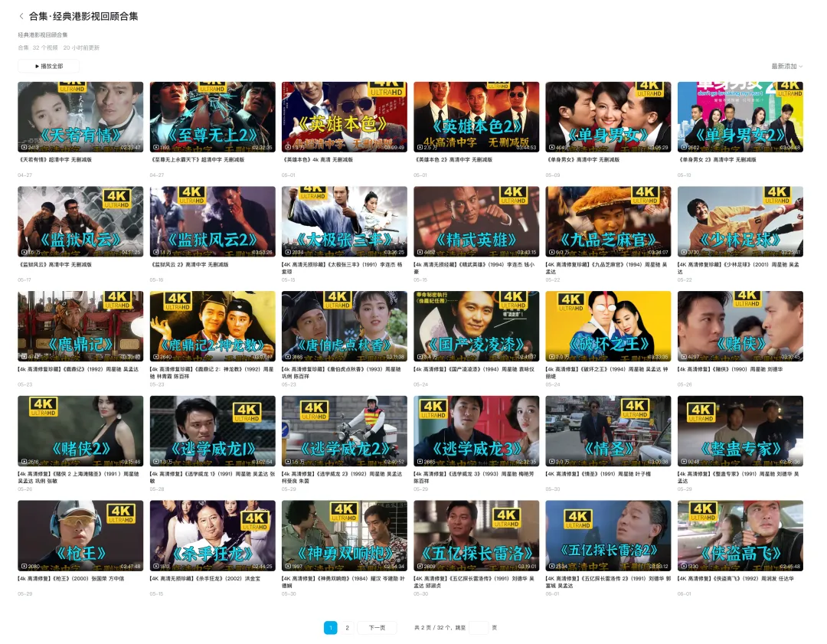Viewport: 827px width, 644px height.
Task: Open the 《五亿探长雷洛》 video thumbnail
Action: [x=476, y=536]
